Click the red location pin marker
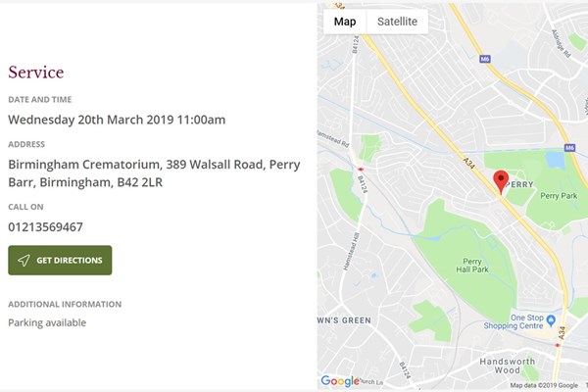Screen dimensions: 588x392 coord(501,182)
